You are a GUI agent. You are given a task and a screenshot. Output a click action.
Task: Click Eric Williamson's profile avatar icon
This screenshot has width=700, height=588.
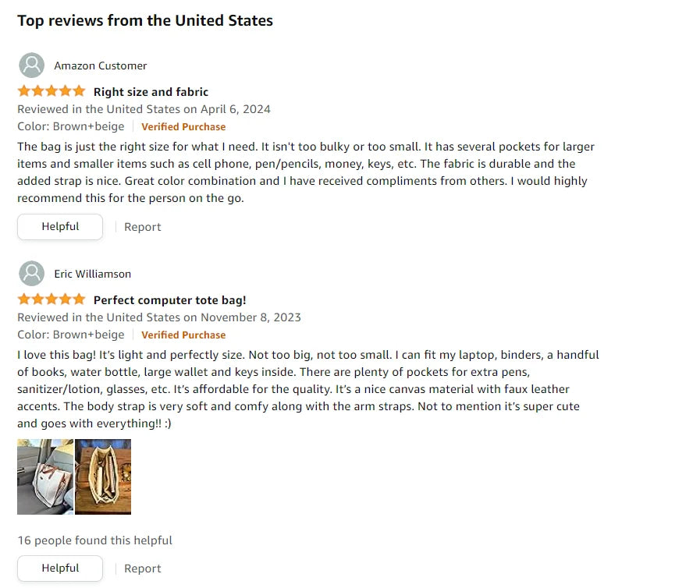coord(31,274)
